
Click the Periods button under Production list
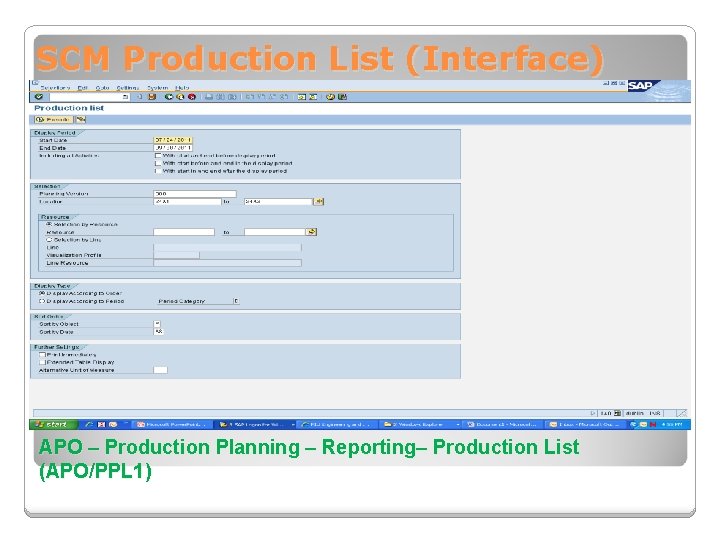pyautogui.click(x=54, y=119)
